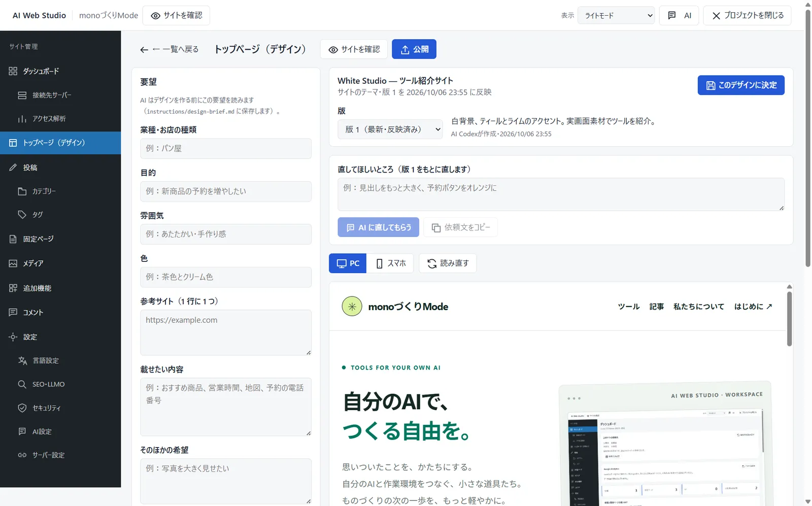Open the AI chat button in header

[679, 15]
